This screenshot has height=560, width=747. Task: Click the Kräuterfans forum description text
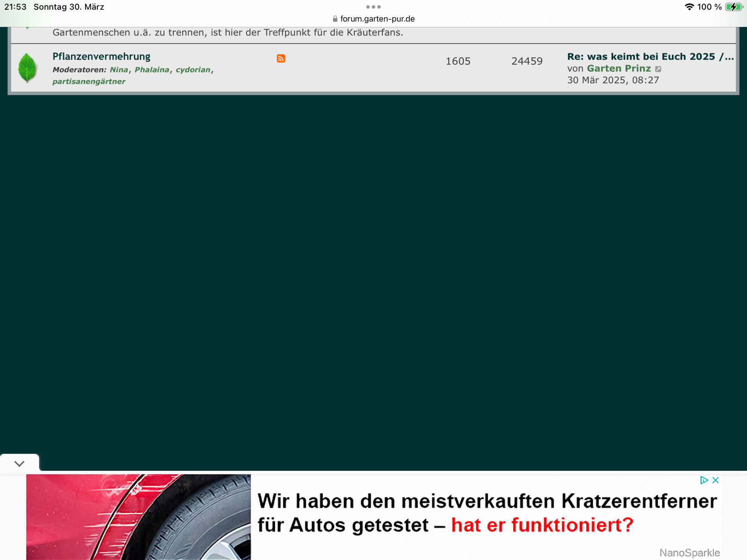[228, 32]
